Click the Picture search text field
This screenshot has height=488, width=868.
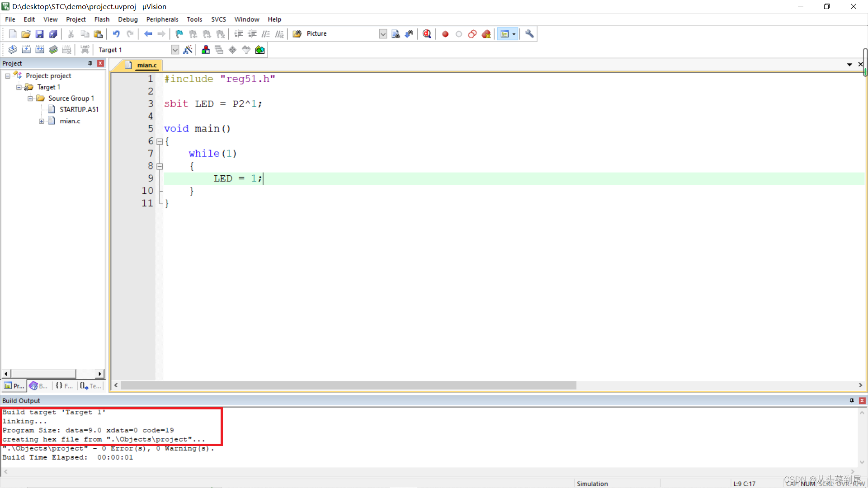[x=341, y=34]
